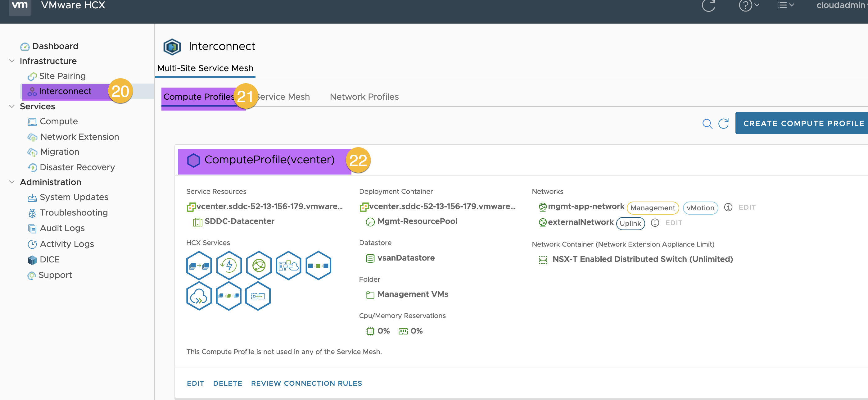Open Dashboard in the sidebar
The height and width of the screenshot is (400, 868).
click(49, 46)
